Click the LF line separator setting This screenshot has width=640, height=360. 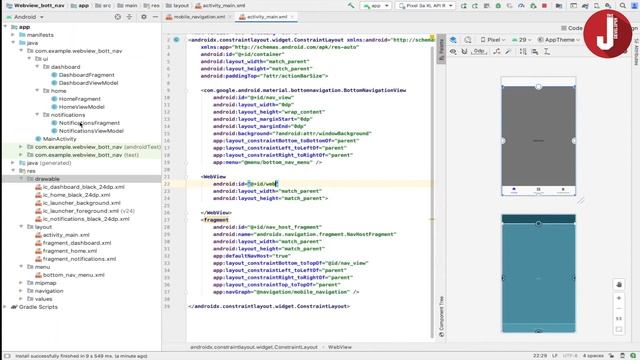[555, 356]
